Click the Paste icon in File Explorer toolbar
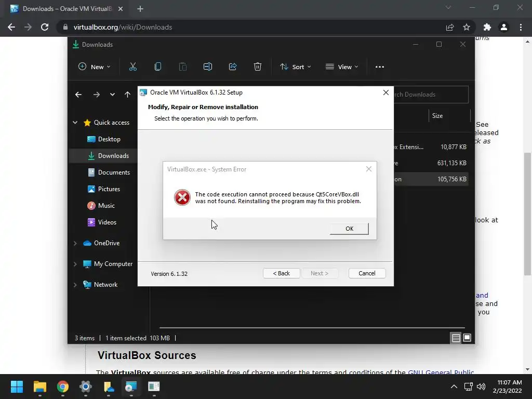Image resolution: width=532 pixels, height=399 pixels. point(182,67)
